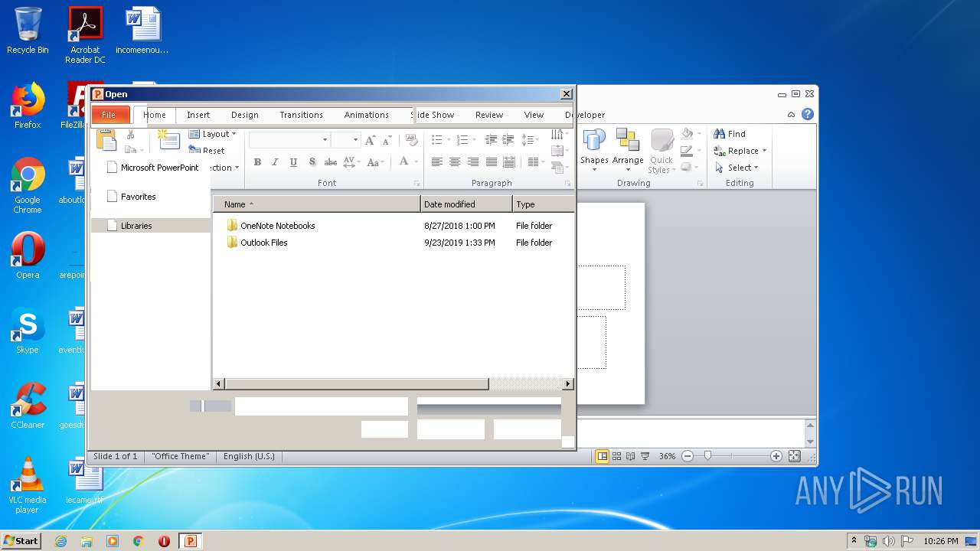This screenshot has width=980, height=551.
Task: Open the File tab
Action: click(109, 115)
